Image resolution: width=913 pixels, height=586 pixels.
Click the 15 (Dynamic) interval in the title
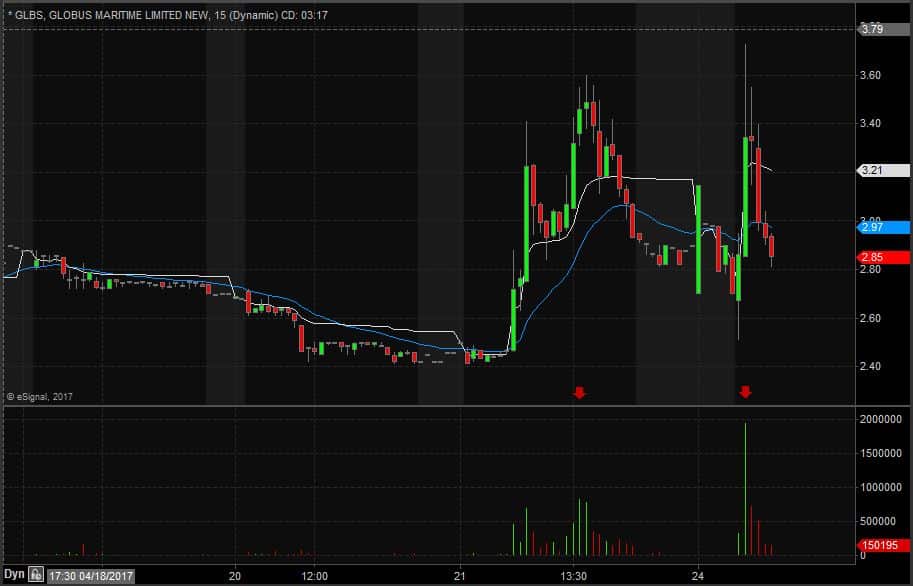pos(245,15)
